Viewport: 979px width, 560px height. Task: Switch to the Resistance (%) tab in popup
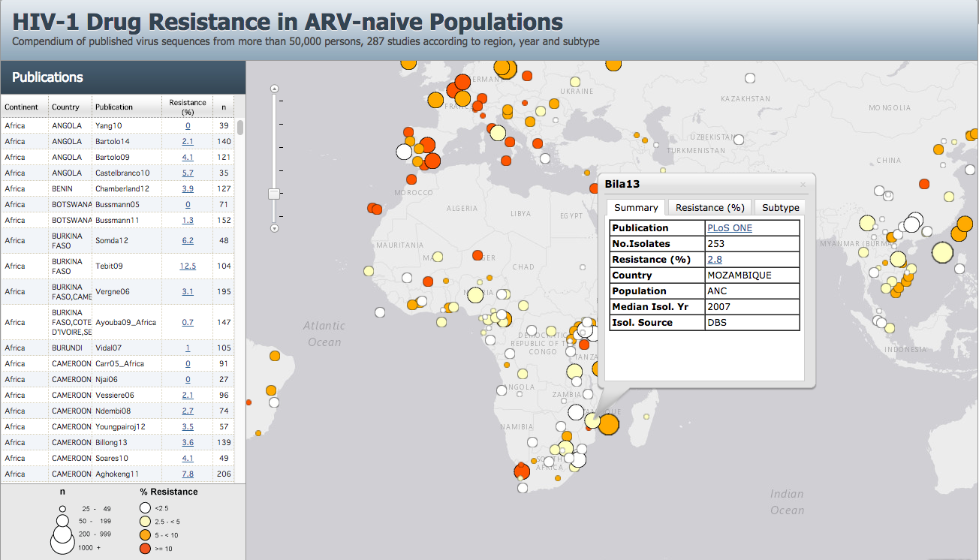[709, 208]
